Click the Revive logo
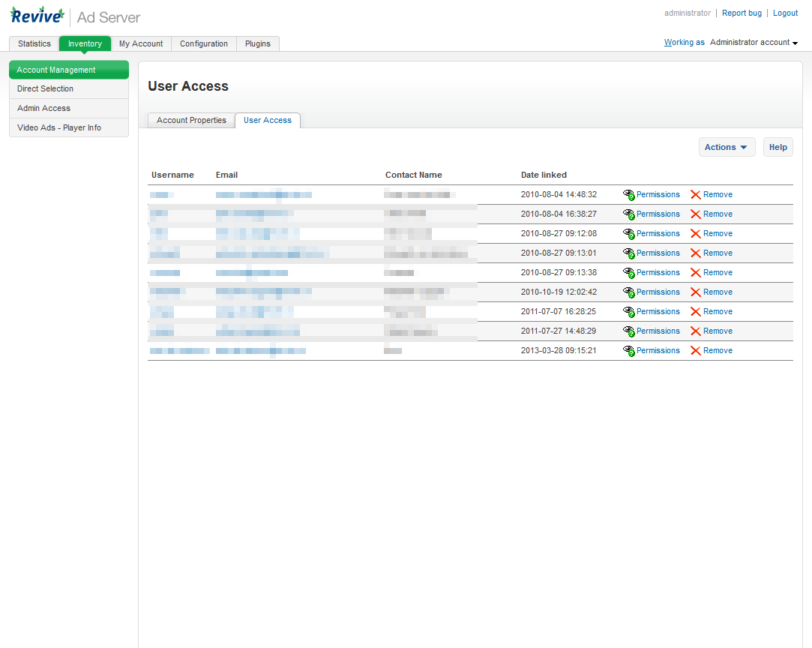812x648 pixels. pos(37,14)
